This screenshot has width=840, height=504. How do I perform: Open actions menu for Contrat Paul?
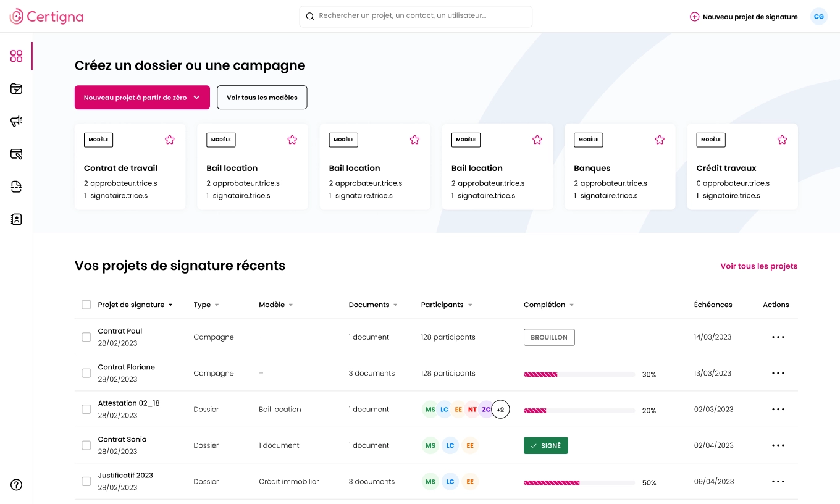click(x=778, y=337)
